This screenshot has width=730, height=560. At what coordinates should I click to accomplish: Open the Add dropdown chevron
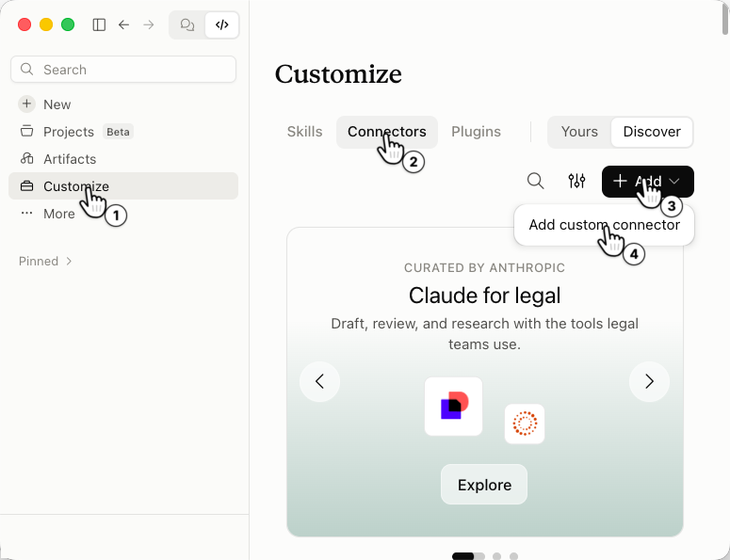(674, 182)
